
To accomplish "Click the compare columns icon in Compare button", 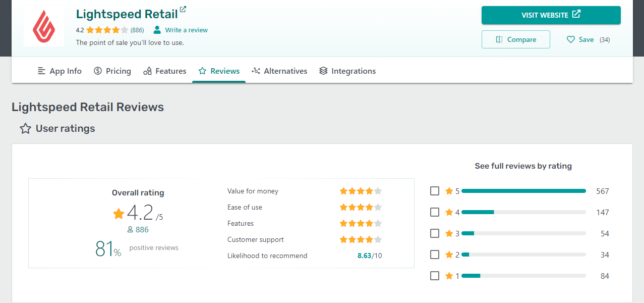I will 499,39.
